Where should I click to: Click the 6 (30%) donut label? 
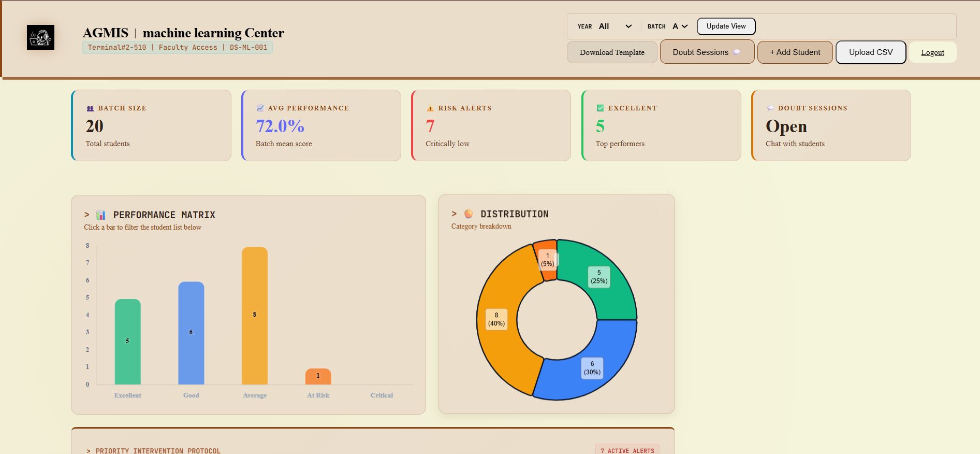(x=592, y=368)
